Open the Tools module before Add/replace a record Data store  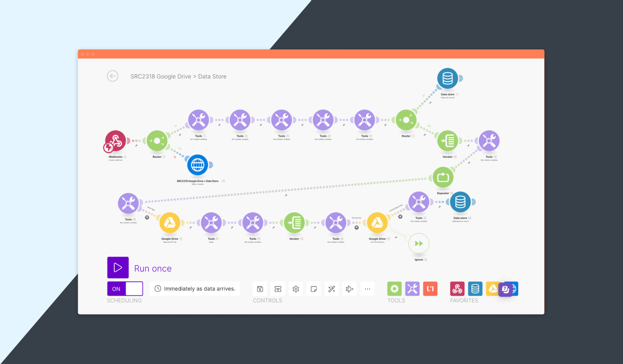coord(419,202)
